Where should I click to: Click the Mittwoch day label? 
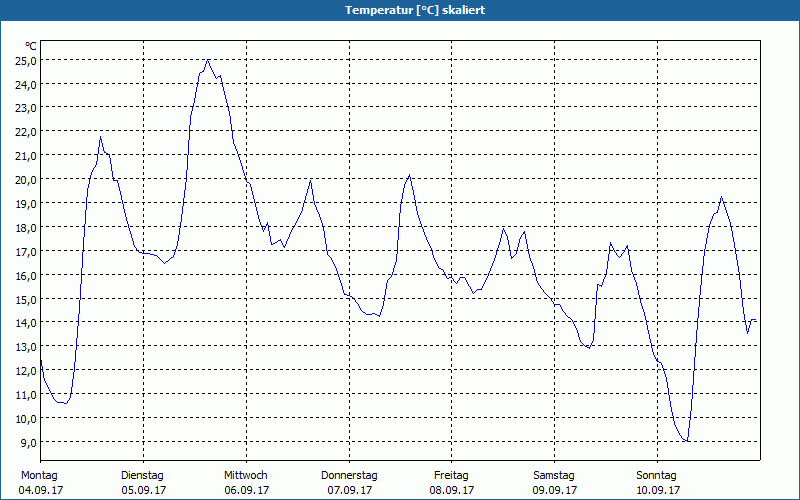(245, 476)
